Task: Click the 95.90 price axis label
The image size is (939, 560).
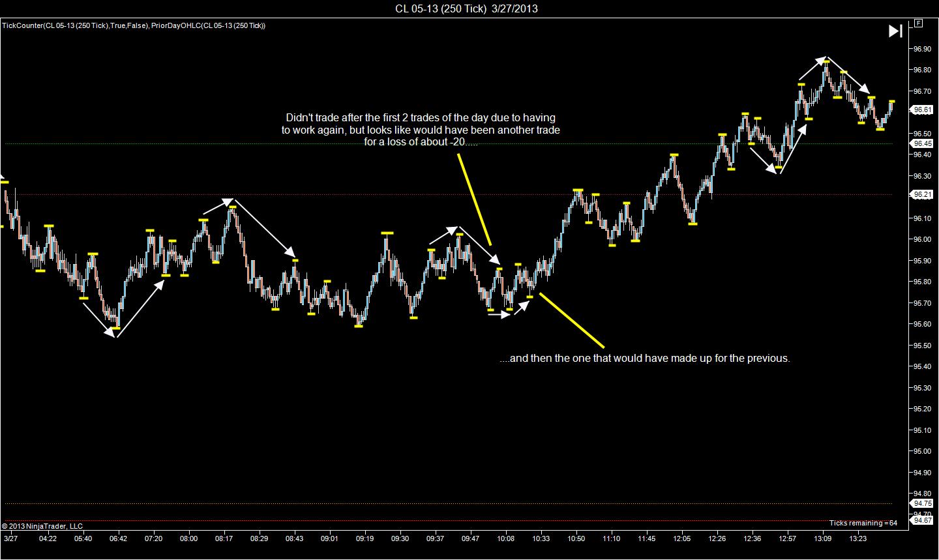Action: tap(922, 260)
